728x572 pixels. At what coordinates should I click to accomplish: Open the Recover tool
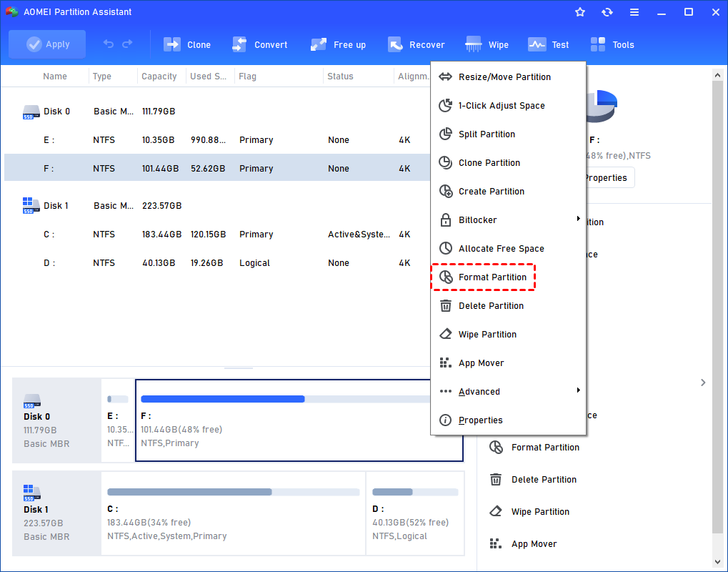(395, 44)
